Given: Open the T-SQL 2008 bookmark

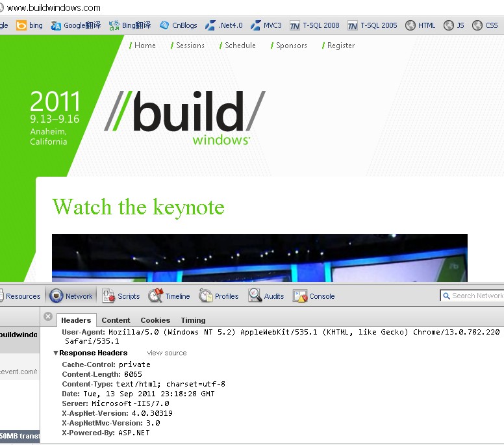Looking at the screenshot, I should (314, 25).
